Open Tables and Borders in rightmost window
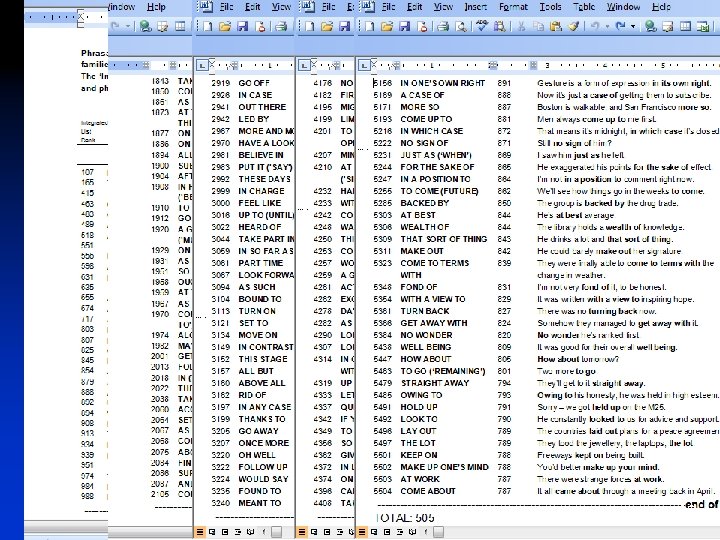This screenshot has height=540, width=720. (668, 27)
